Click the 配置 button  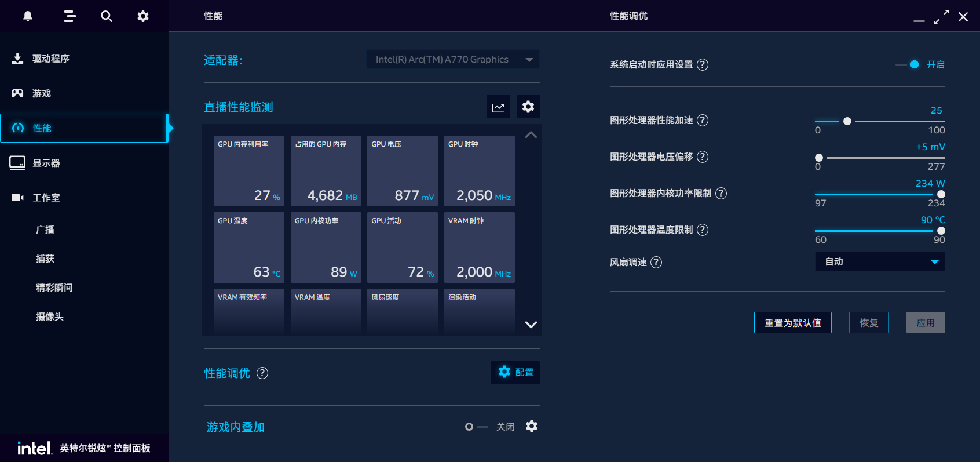pyautogui.click(x=515, y=372)
